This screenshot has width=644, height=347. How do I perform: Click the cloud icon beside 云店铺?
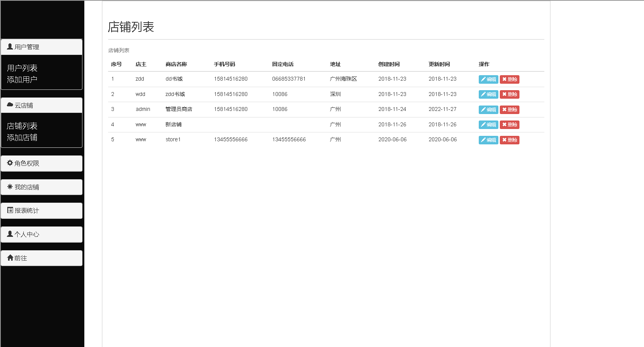[10, 104]
